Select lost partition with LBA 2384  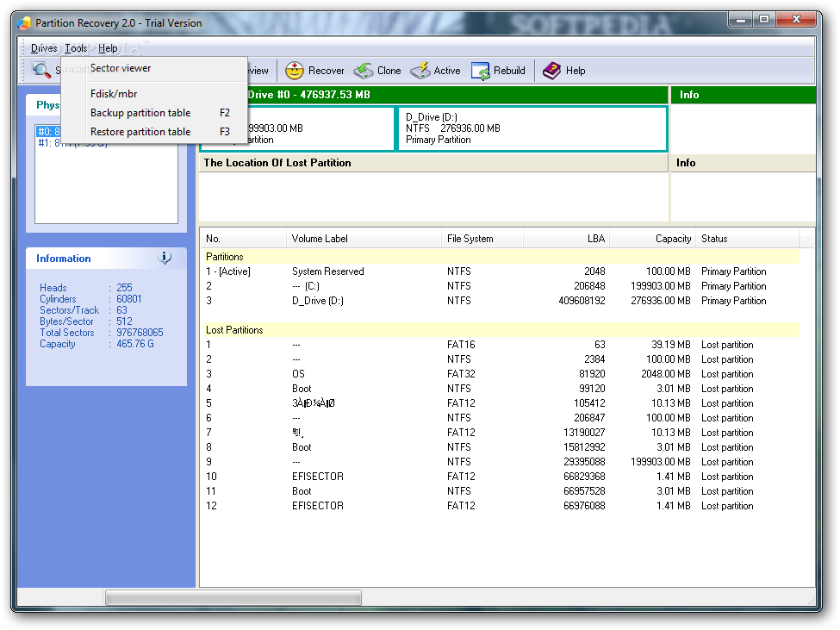pyautogui.click(x=501, y=359)
